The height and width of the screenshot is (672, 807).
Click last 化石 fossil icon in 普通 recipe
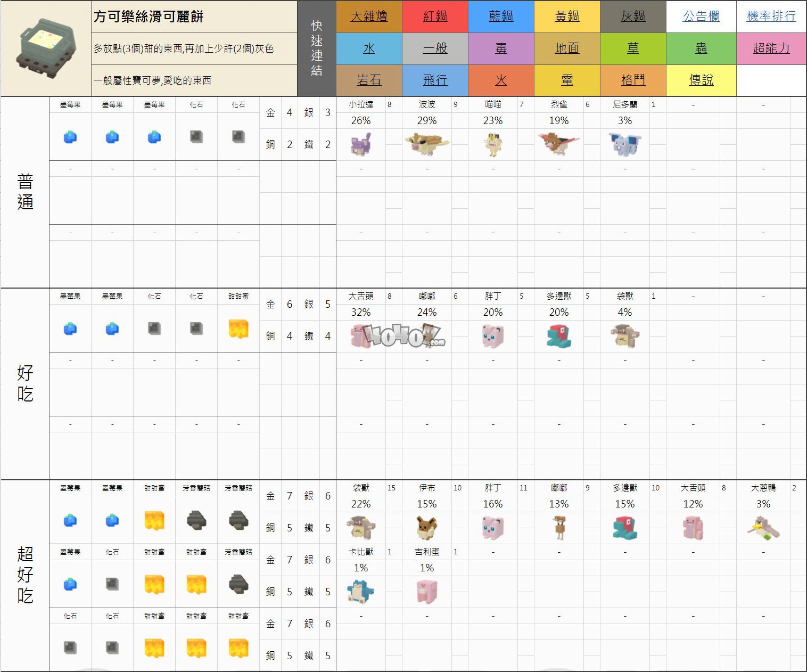[238, 137]
